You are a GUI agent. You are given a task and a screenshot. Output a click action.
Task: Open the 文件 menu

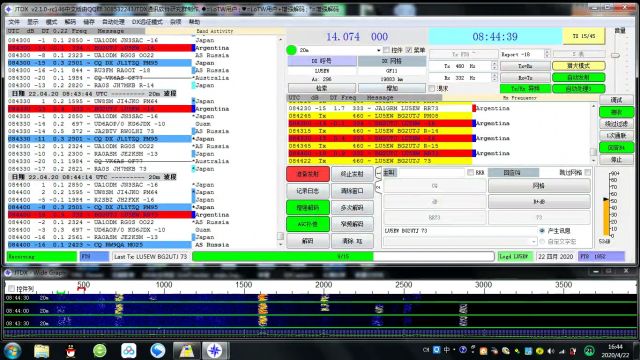pyautogui.click(x=13, y=22)
